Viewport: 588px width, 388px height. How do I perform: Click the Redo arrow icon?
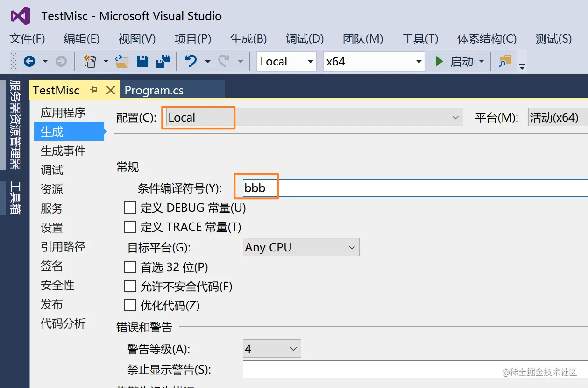224,61
